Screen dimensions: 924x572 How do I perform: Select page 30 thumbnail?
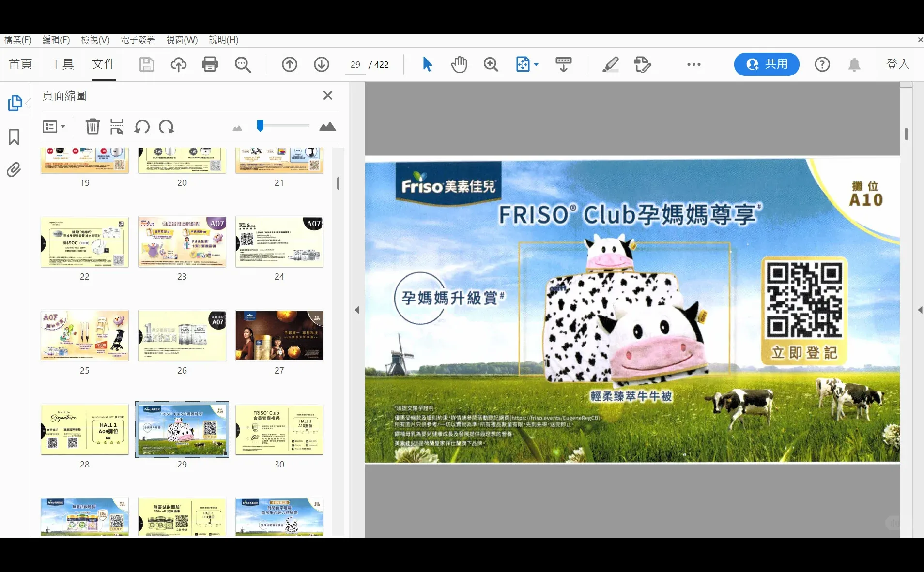click(x=279, y=429)
